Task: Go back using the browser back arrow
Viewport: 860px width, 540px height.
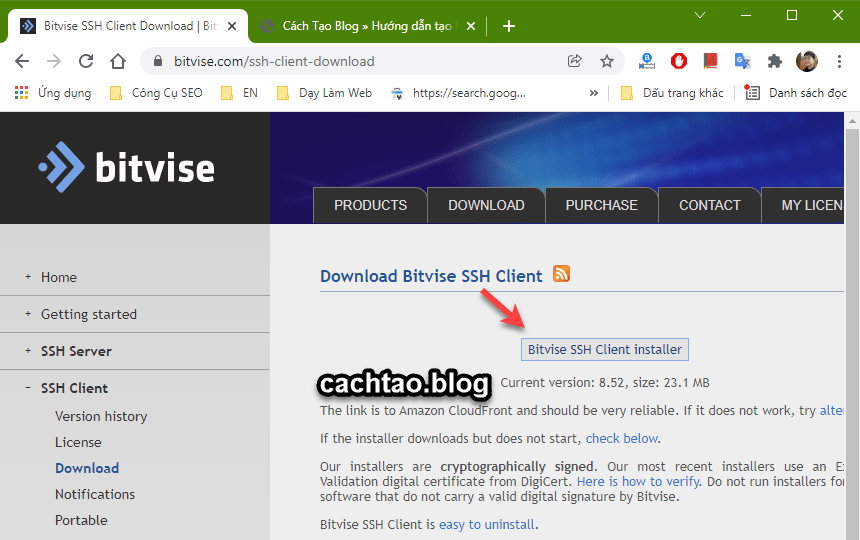Action: [x=22, y=61]
